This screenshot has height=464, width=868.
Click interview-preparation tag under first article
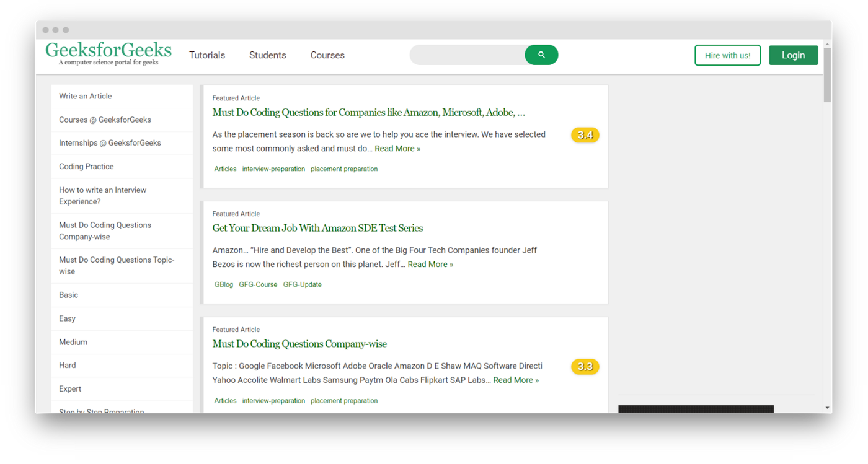point(273,169)
